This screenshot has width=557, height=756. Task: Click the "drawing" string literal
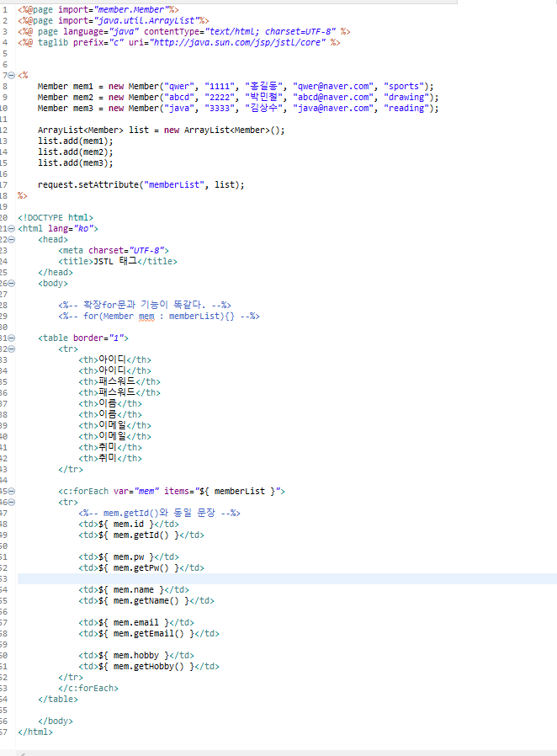[x=406, y=98]
